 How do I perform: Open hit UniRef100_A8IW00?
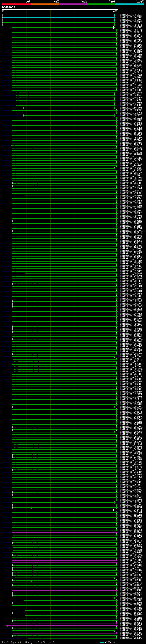tap(131, 20)
